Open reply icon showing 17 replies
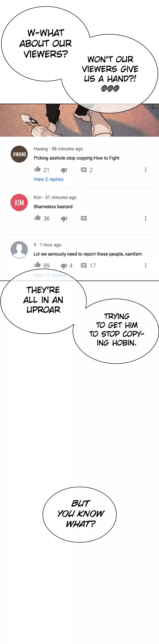 (x=84, y=265)
